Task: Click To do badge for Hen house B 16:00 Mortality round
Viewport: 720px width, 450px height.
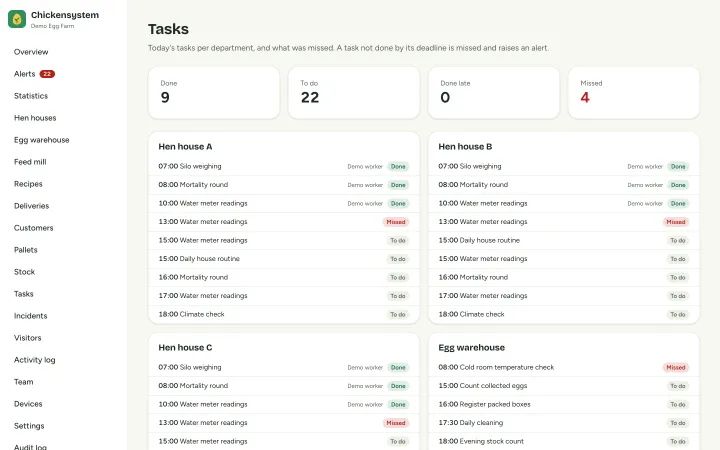Action: coord(678,278)
